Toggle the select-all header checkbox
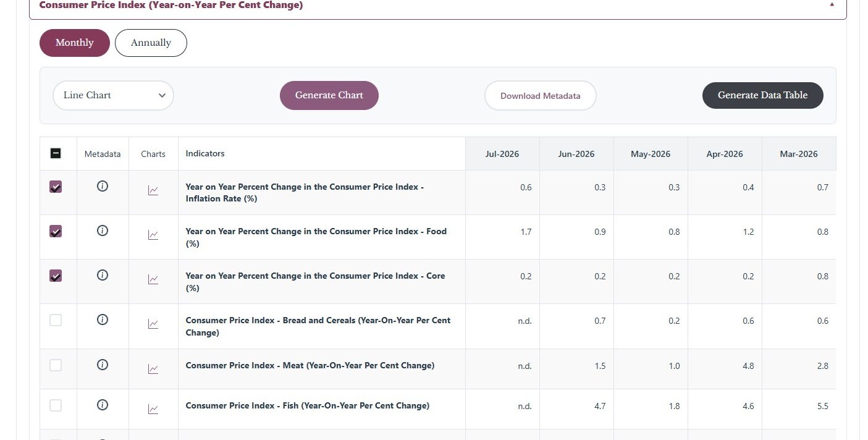868x440 pixels. (x=56, y=153)
